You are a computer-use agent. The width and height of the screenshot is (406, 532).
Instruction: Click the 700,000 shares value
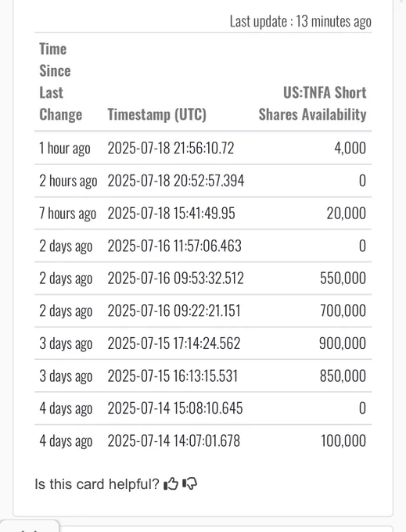click(x=343, y=311)
